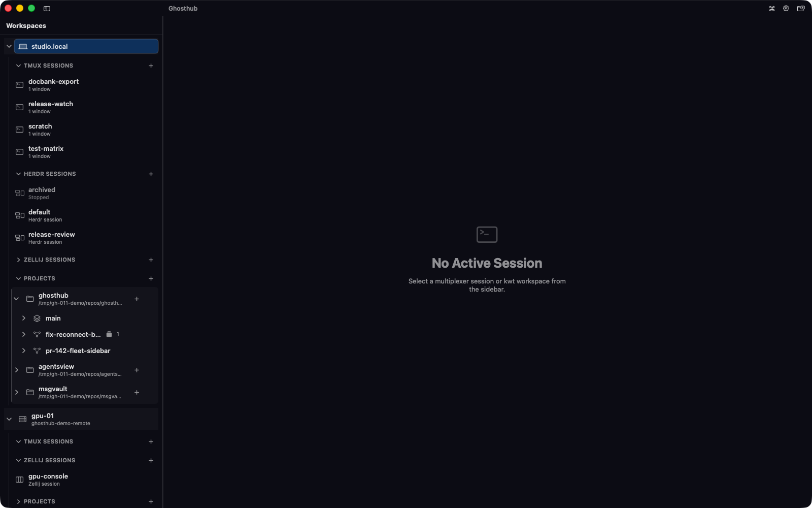812x508 pixels.
Task: Open the gpu-console Zellij session
Action: pos(84,480)
